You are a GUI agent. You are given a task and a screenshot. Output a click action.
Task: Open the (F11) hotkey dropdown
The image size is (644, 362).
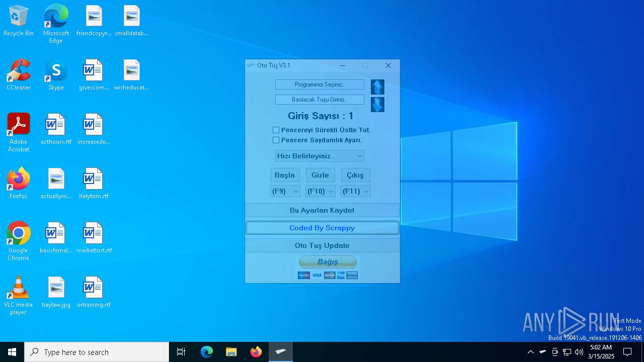coord(356,191)
